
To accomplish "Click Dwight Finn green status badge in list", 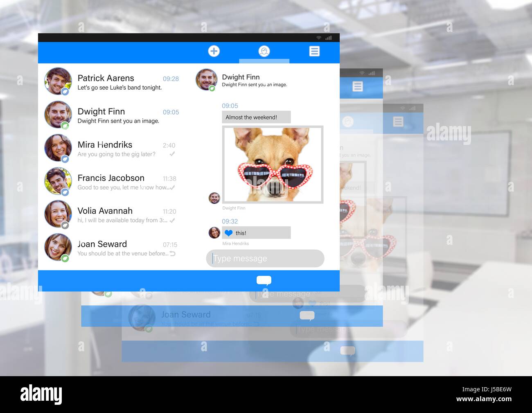I will tap(65, 126).
